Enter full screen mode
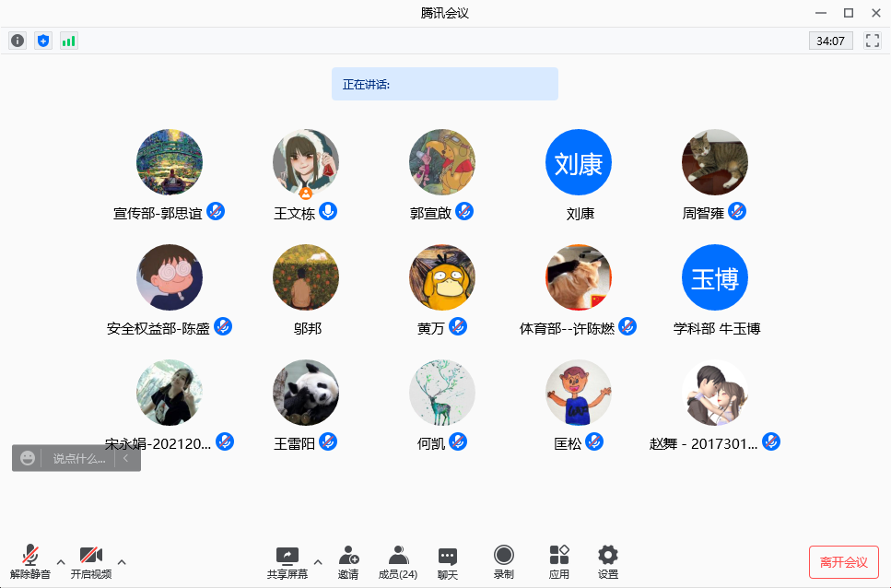This screenshot has width=891, height=588. pyautogui.click(x=872, y=41)
